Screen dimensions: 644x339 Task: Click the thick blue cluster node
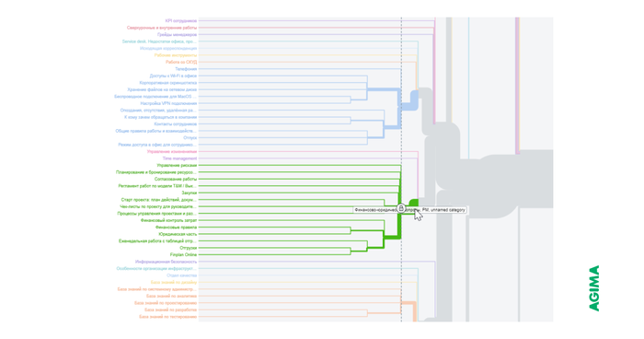pyautogui.click(x=414, y=100)
